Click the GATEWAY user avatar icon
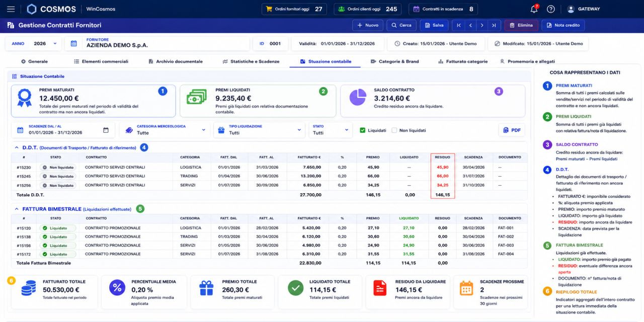 [571, 9]
